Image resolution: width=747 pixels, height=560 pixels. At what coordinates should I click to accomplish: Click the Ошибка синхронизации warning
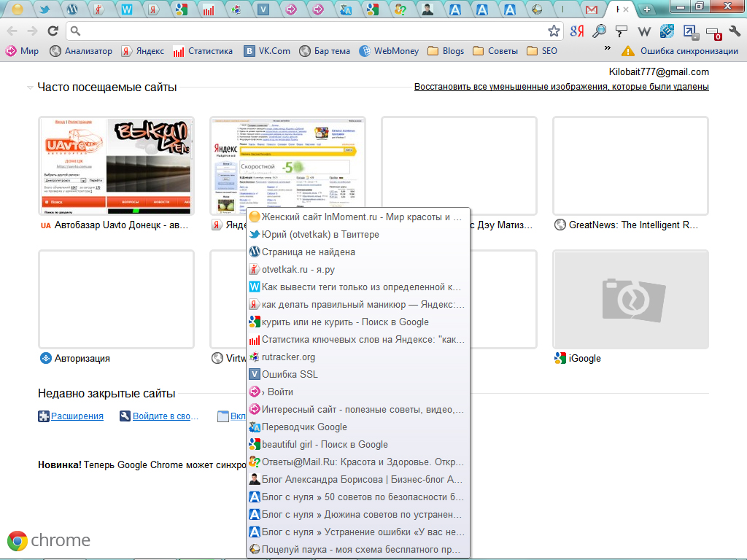679,51
